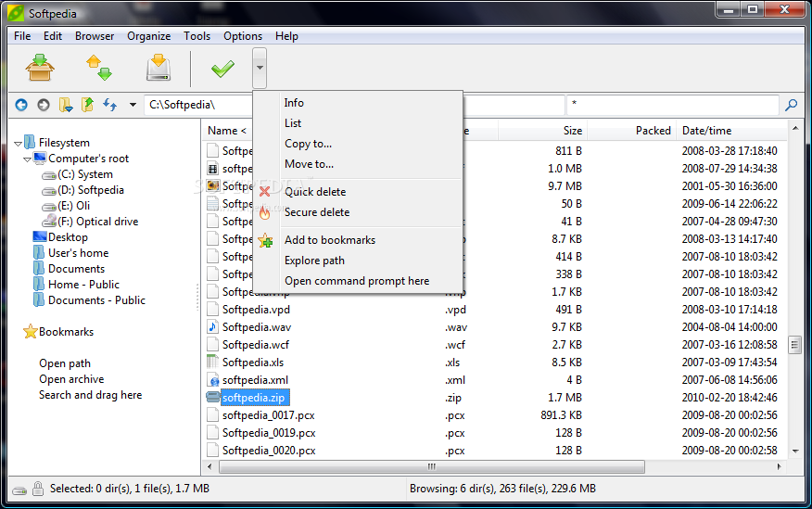Open the Tools menu

coord(197,36)
